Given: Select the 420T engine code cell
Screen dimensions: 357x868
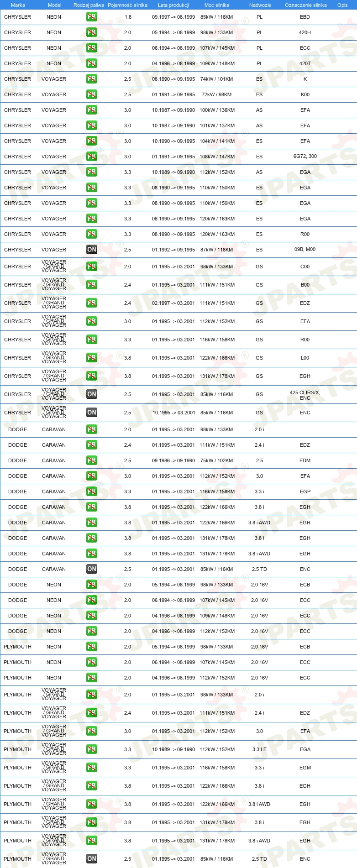Looking at the screenshot, I should (305, 63).
